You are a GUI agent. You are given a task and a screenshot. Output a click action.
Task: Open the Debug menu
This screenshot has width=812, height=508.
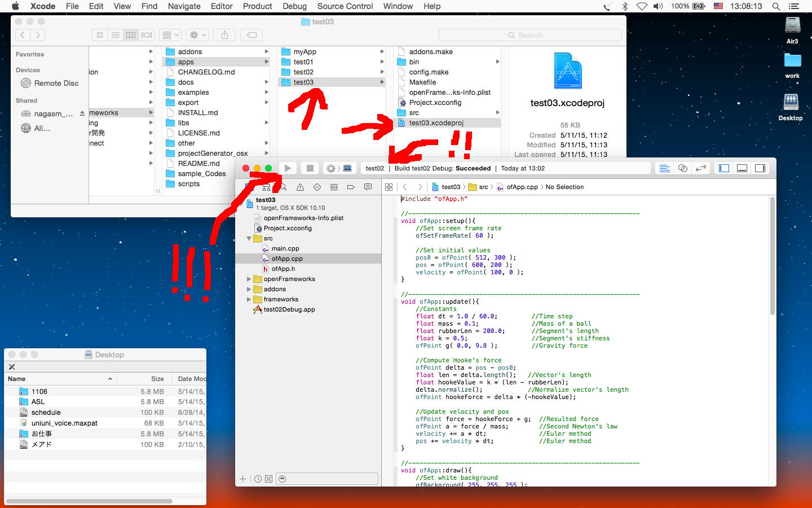click(294, 6)
